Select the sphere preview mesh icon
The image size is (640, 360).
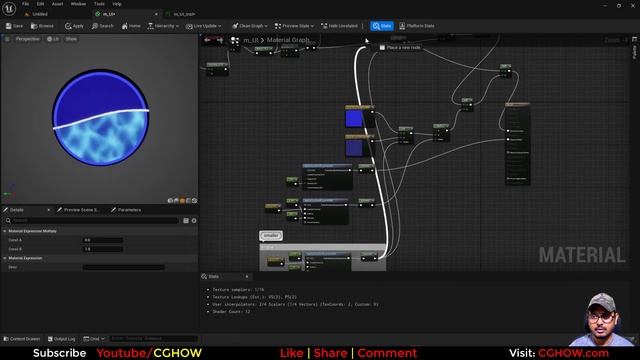tap(176, 200)
